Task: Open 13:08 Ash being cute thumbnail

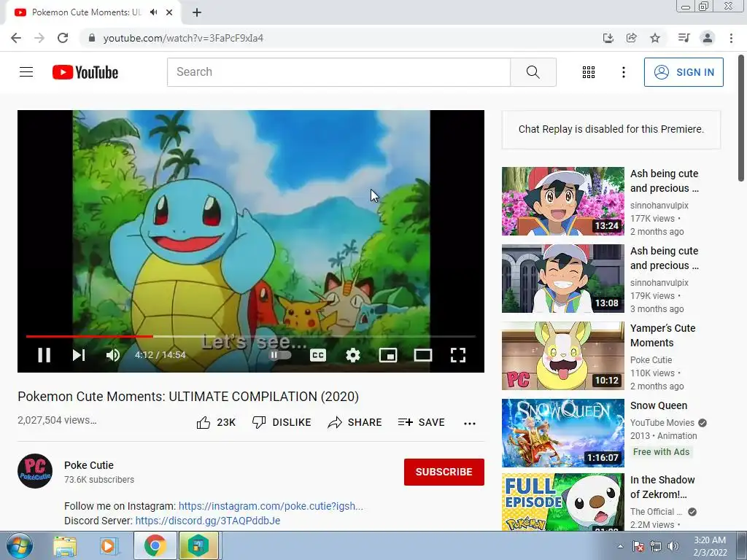Action: pos(562,279)
